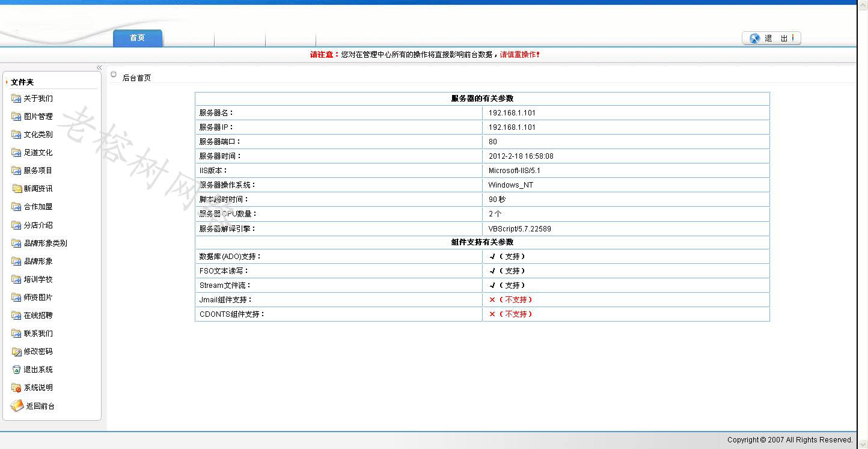This screenshot has width=868, height=449.
Task: Click the folder icon beside 足道文化
Action: point(16,153)
